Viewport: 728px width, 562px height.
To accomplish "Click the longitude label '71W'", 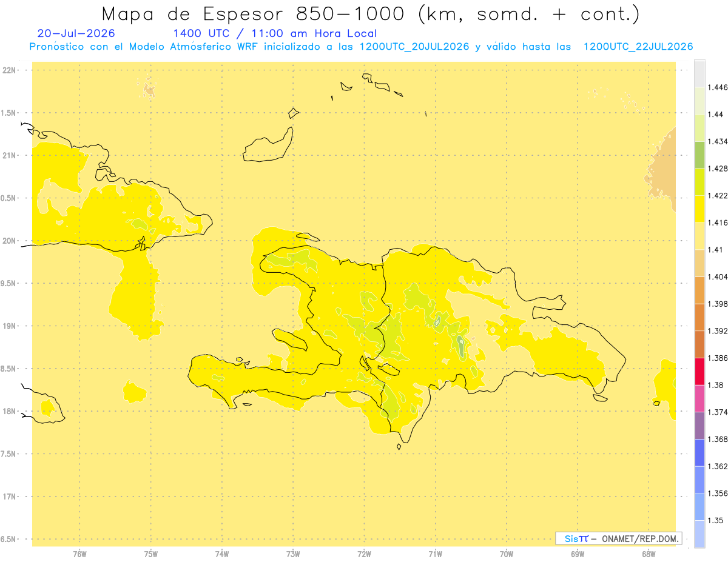I will point(435,554).
